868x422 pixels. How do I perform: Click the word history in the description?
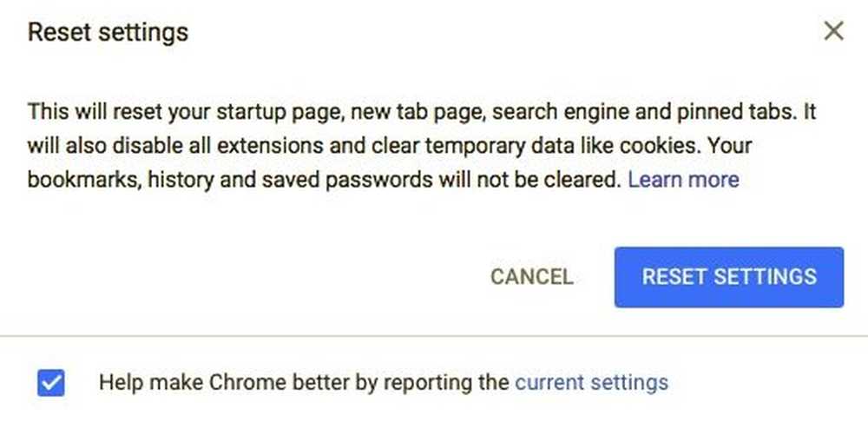(180, 180)
